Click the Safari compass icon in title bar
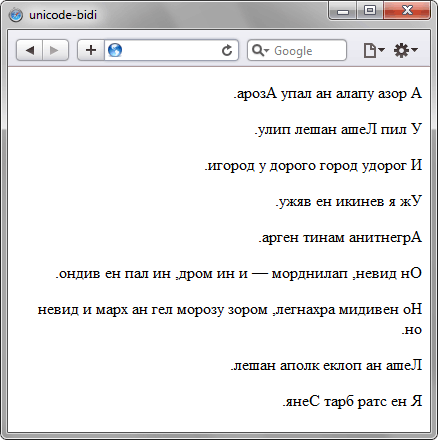Screen dimensions: 438x440 click(x=16, y=15)
